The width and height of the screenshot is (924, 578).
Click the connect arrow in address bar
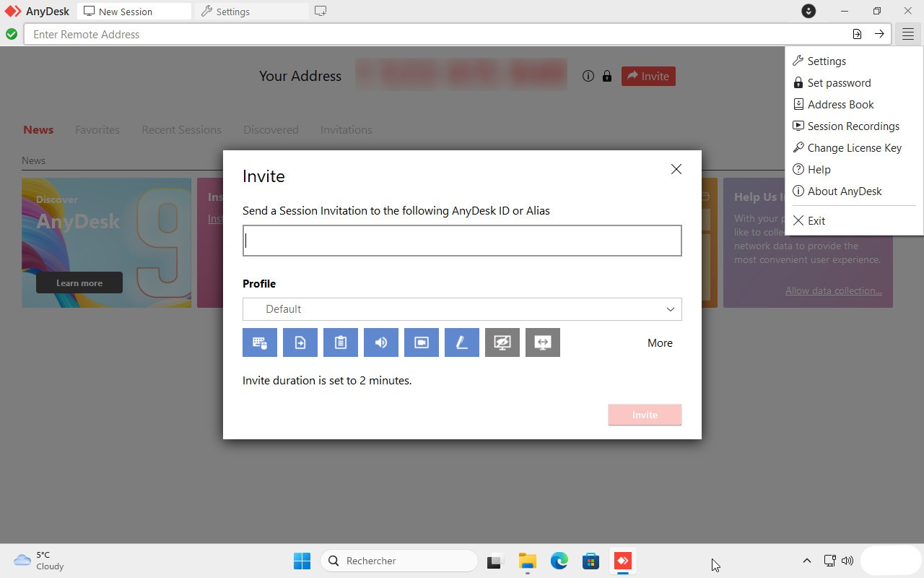[879, 34]
